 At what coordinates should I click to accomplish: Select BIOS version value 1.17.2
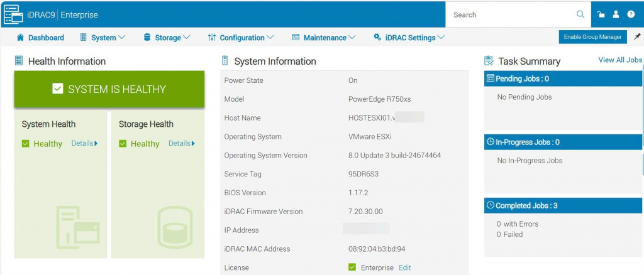[x=358, y=193]
